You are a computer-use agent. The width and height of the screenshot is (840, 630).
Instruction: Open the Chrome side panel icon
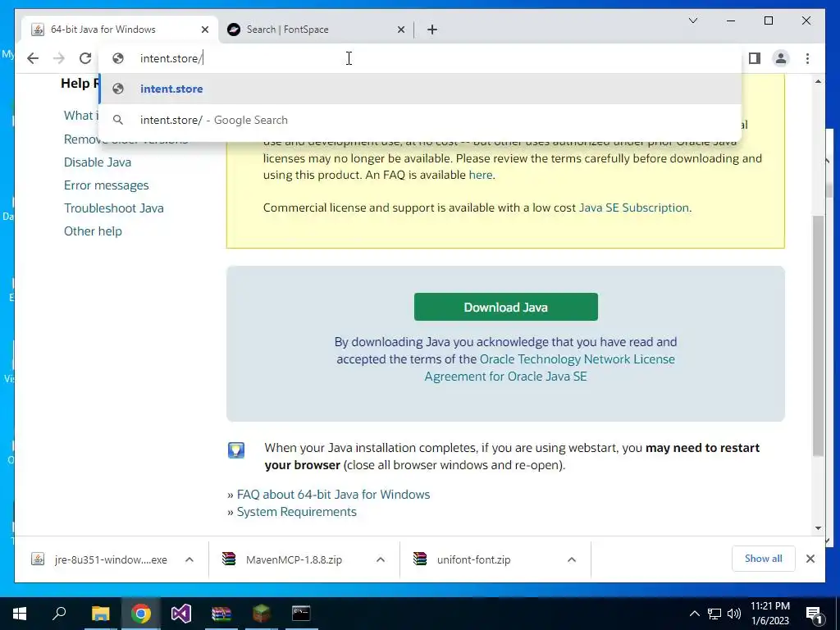pyautogui.click(x=755, y=58)
